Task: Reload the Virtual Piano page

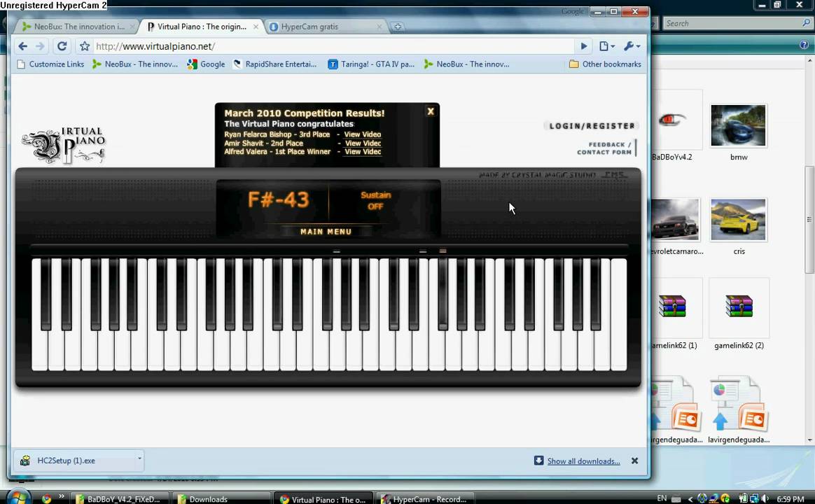Action: [x=62, y=46]
